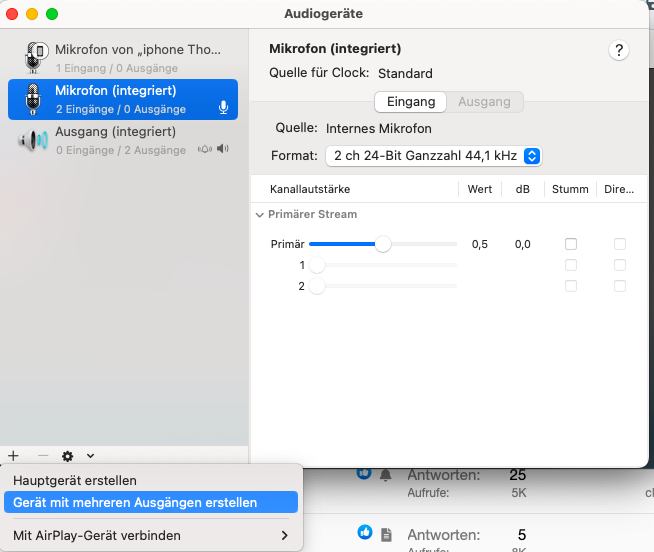
Task: Click the plus icon to add device
Action: coord(13,455)
